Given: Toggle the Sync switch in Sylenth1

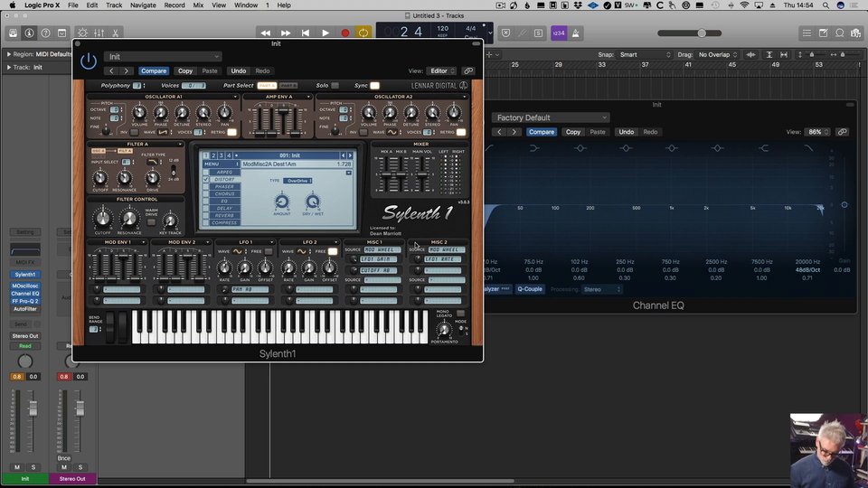Looking at the screenshot, I should 374,86.
